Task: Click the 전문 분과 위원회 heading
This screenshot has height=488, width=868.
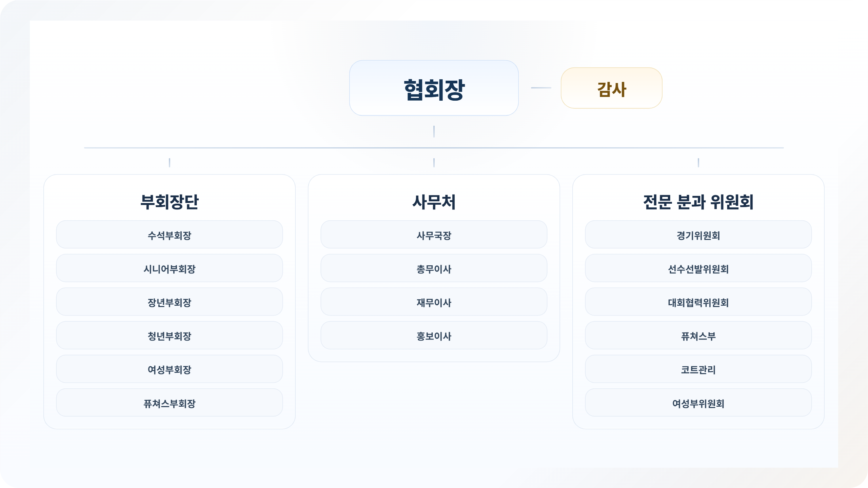Action: tap(698, 202)
